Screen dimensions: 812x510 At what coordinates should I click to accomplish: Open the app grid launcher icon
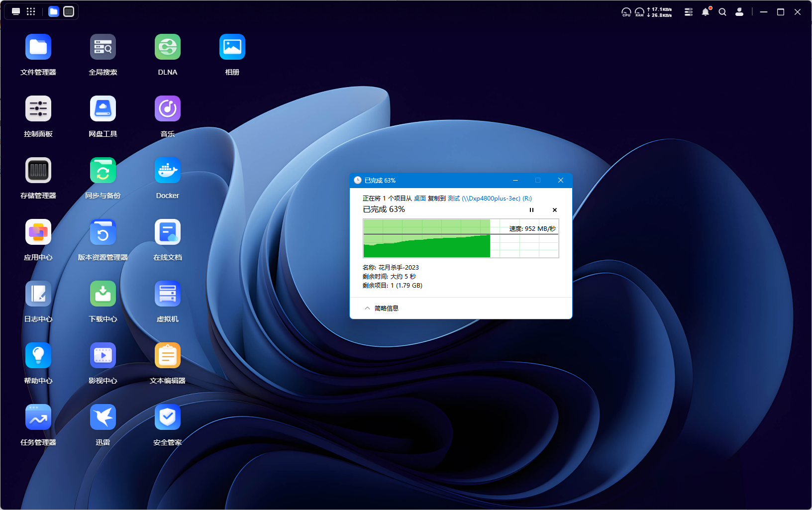[x=31, y=11]
